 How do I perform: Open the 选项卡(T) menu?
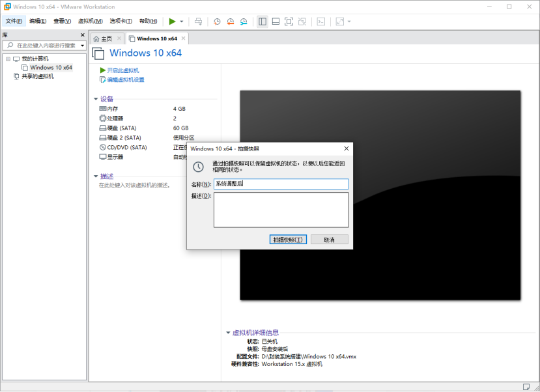[121, 21]
